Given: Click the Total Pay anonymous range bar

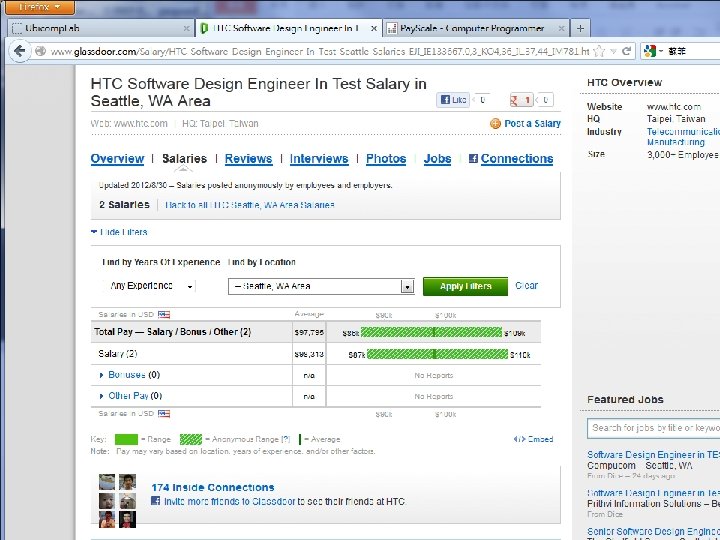Looking at the screenshot, I should click(x=431, y=332).
